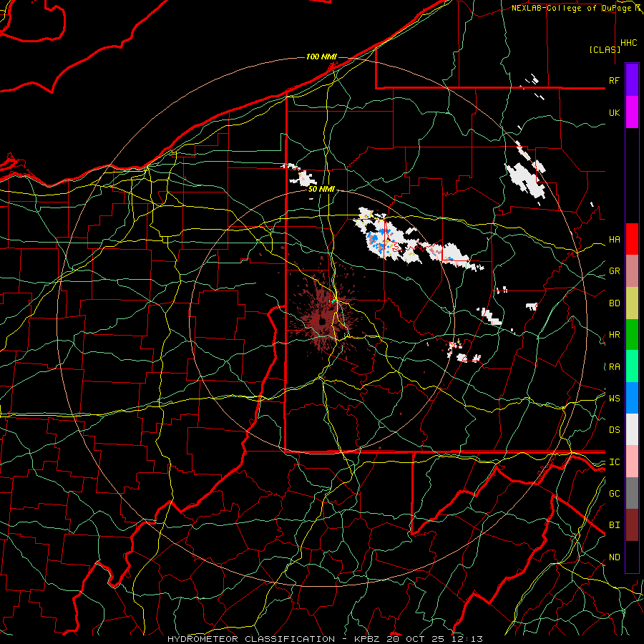
Task: Click the HR legend label text
Action: [x=614, y=335]
